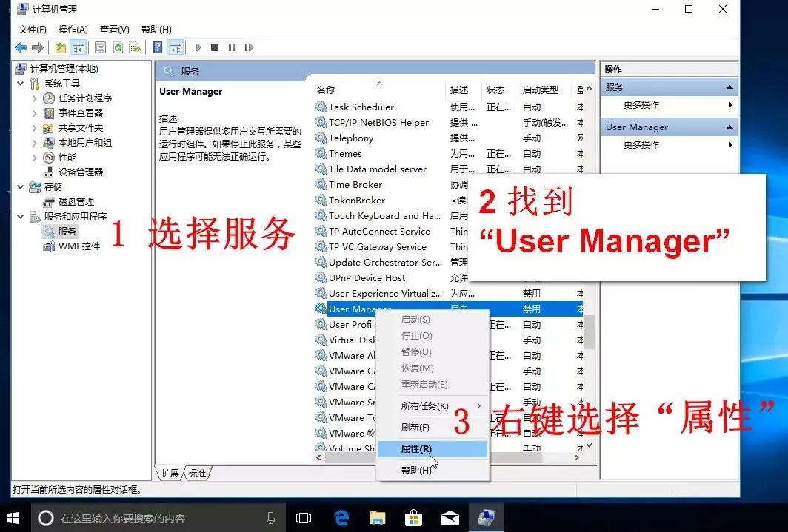Image resolution: width=788 pixels, height=532 pixels.
Task: Toggle the console tree visibility toolbar icon
Action: point(79,47)
